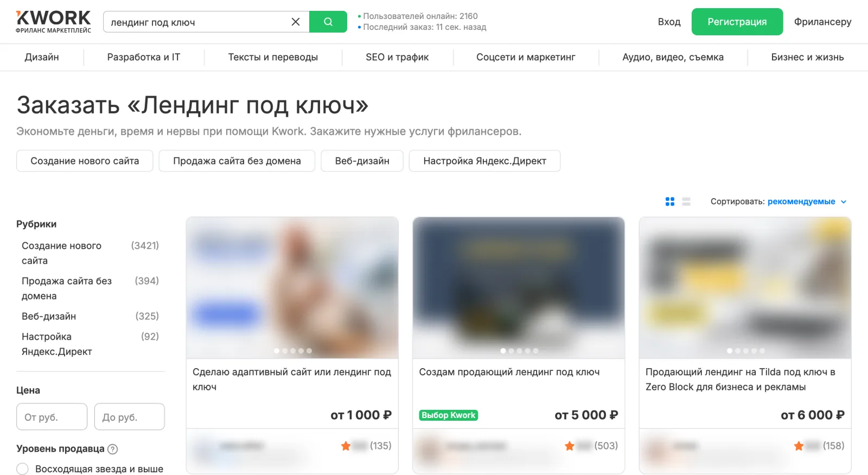Open the Дизайн category menu
This screenshot has height=475, width=868.
pos(42,57)
